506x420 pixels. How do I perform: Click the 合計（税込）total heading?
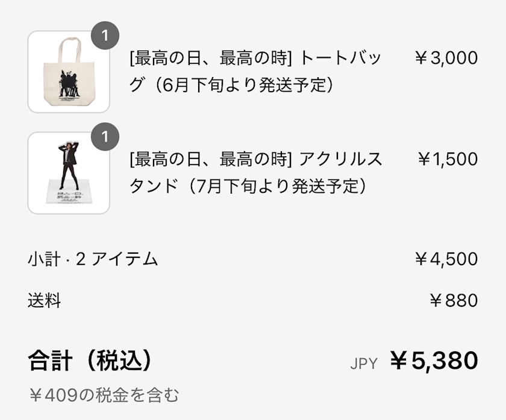pyautogui.click(x=90, y=360)
